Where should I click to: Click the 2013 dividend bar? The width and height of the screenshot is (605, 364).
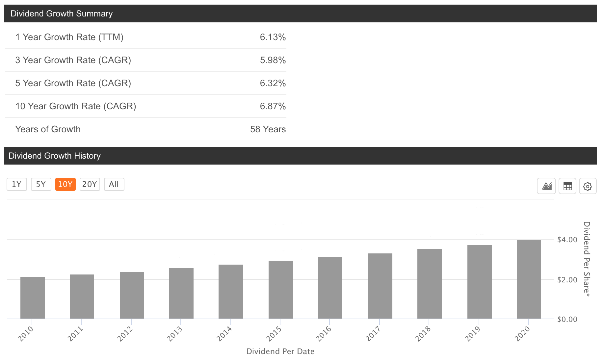(x=181, y=293)
